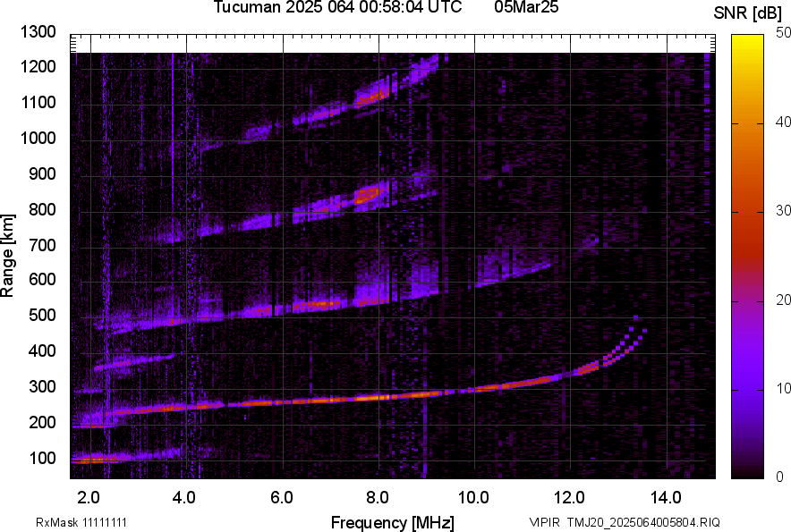Click the Range [km] axis label

pos(9,255)
